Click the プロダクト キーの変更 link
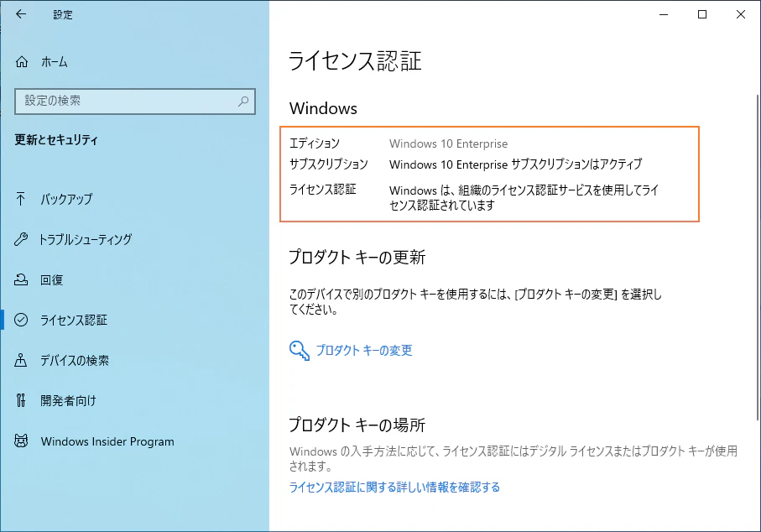Image resolution: width=761 pixels, height=532 pixels. pos(364,350)
